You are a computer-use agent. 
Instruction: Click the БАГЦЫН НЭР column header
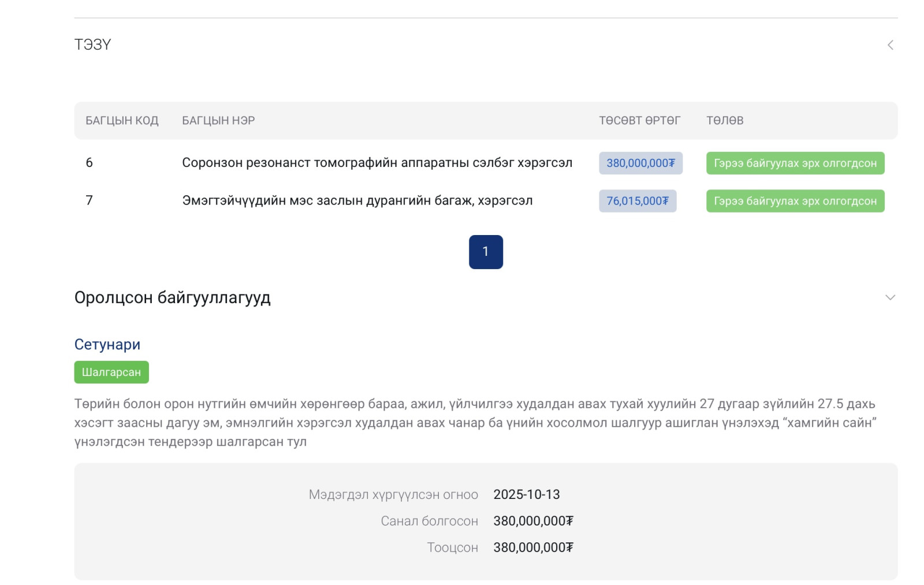tap(218, 121)
